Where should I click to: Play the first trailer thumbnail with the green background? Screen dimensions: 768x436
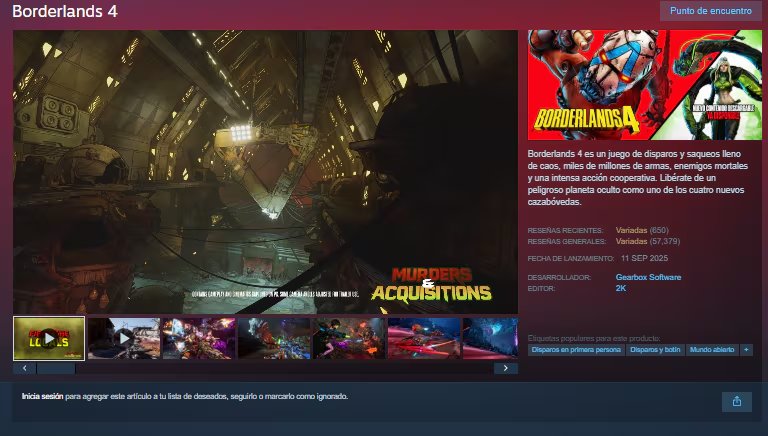click(x=49, y=339)
